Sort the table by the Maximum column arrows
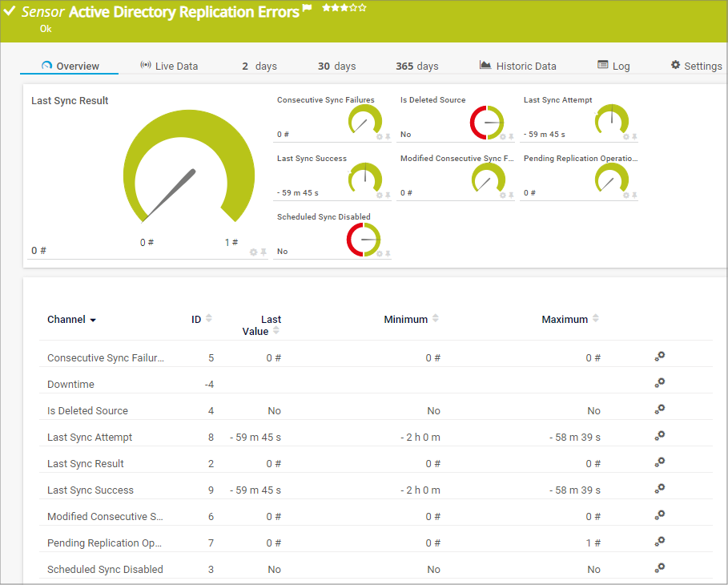 coord(596,319)
